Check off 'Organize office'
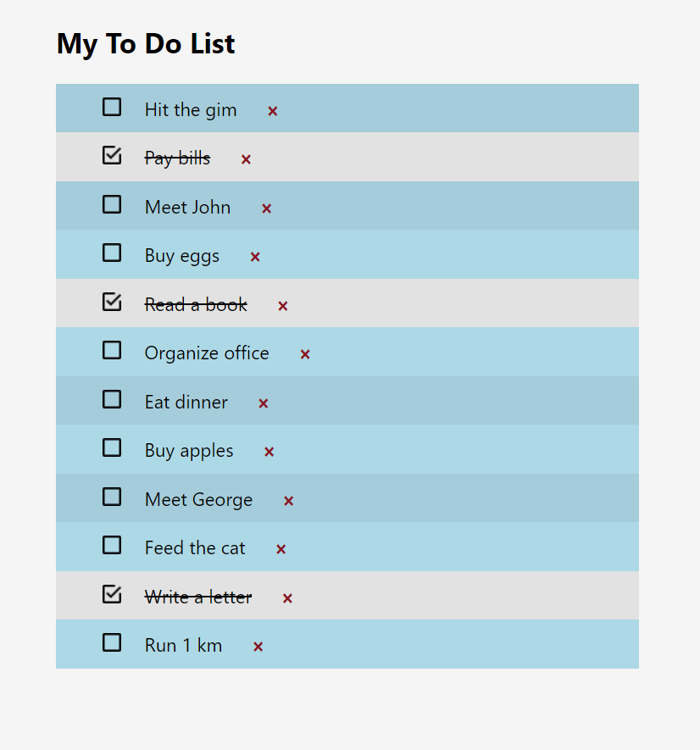700x750 pixels. [112, 350]
